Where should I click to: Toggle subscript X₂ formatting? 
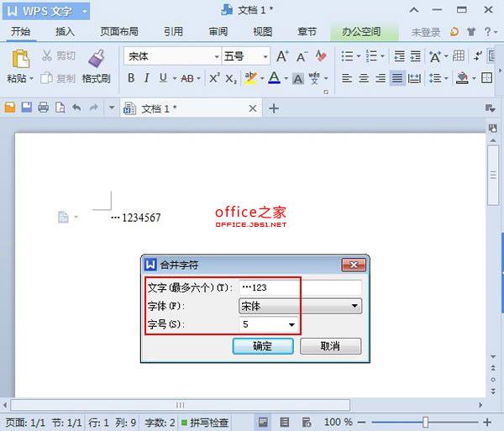(231, 79)
